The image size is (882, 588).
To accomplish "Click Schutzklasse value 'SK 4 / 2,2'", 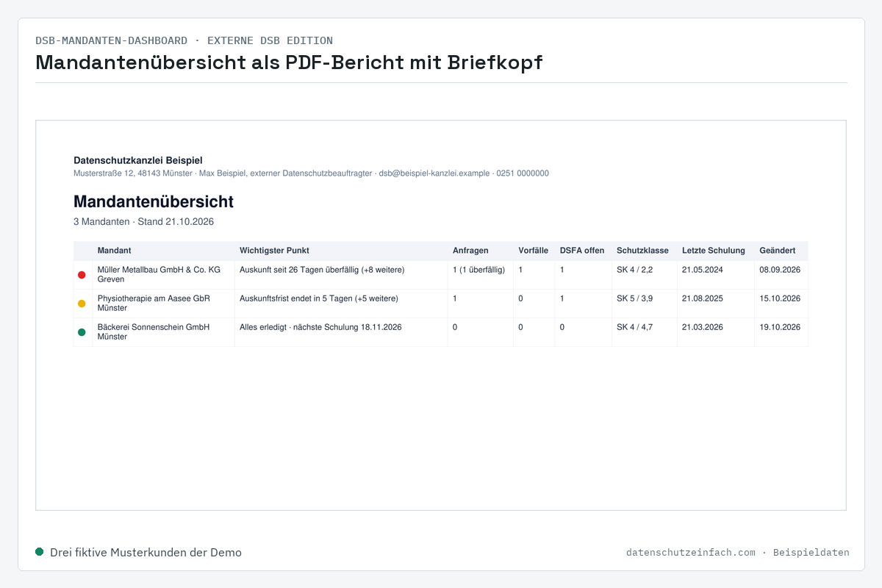I will point(634,270).
